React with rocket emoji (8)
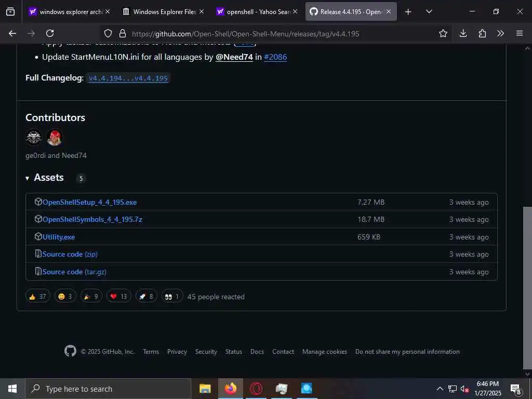This screenshot has height=399, width=532. (x=146, y=297)
